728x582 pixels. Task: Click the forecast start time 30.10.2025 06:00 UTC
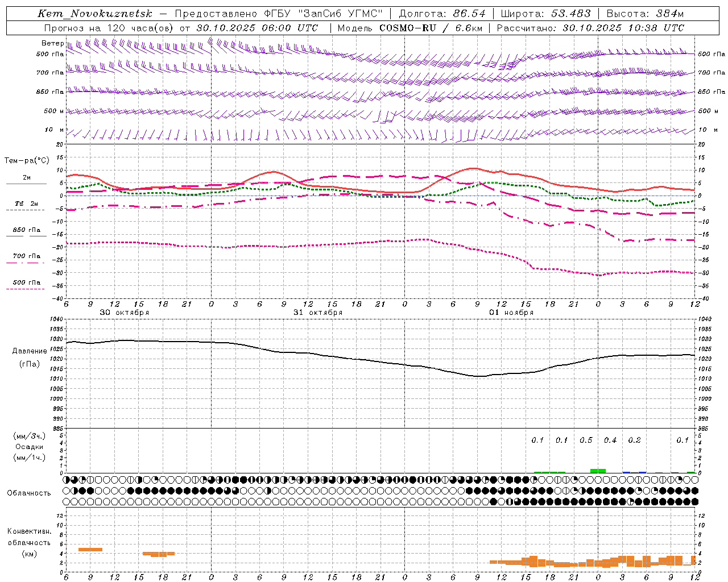(x=257, y=28)
